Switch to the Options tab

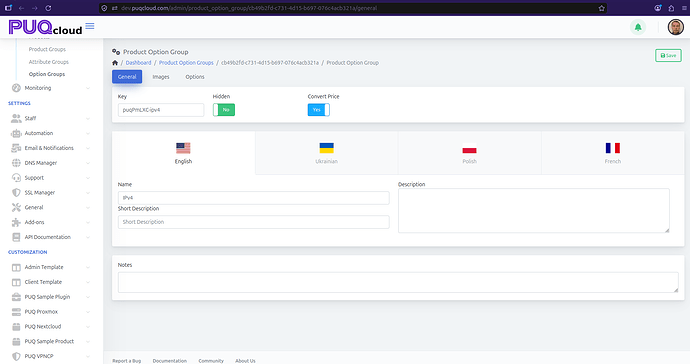[x=195, y=77]
